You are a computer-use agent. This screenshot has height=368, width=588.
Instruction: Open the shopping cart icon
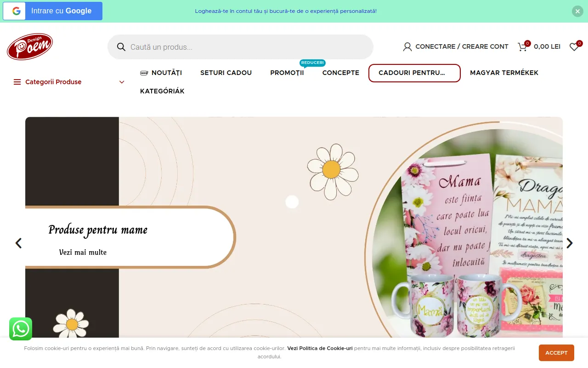tap(522, 47)
